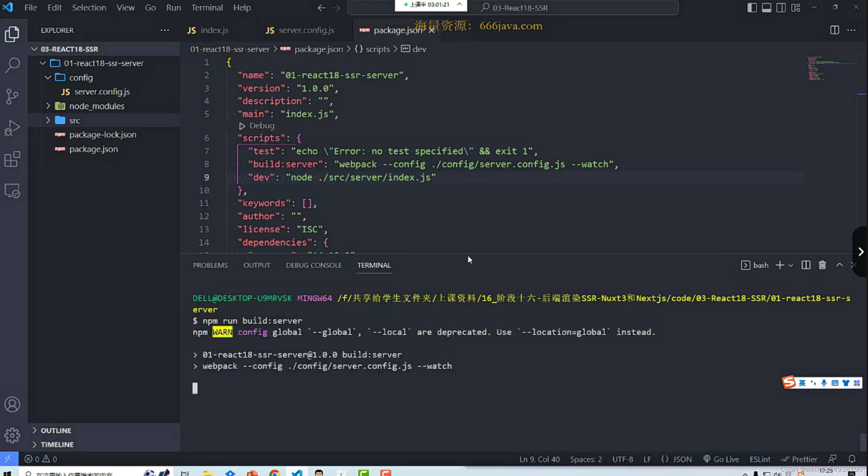Toggle the bottom Panel visibility
The width and height of the screenshot is (868, 476).
pyautogui.click(x=766, y=8)
